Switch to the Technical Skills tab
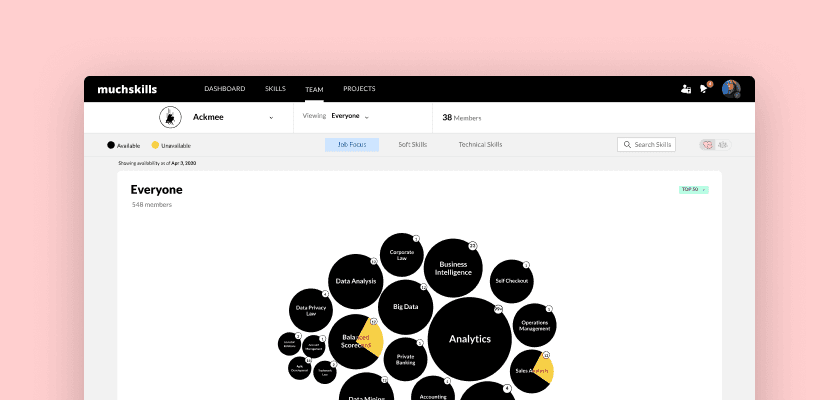The width and height of the screenshot is (840, 400). pos(481,145)
